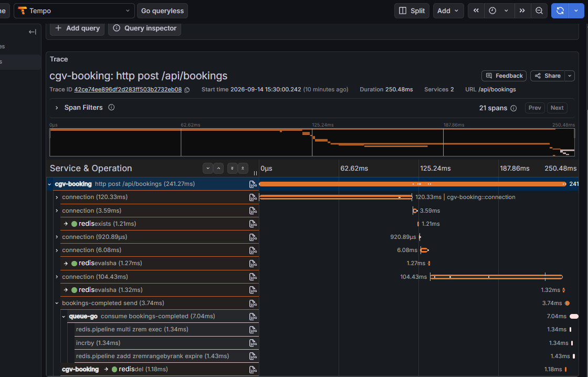The width and height of the screenshot is (588, 377).
Task: Open logs icon for redis evalsha (1.27ms)
Action: pyautogui.click(x=253, y=264)
